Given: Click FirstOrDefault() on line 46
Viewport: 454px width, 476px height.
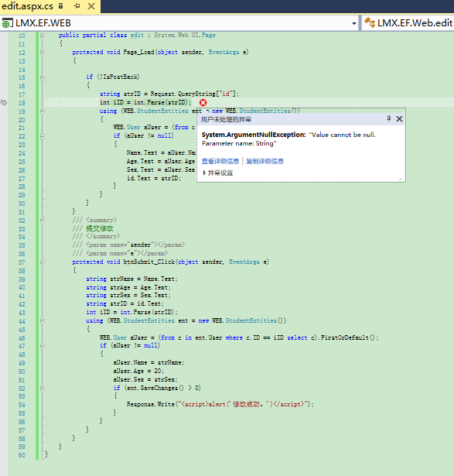Looking at the screenshot, I should 347,337.
